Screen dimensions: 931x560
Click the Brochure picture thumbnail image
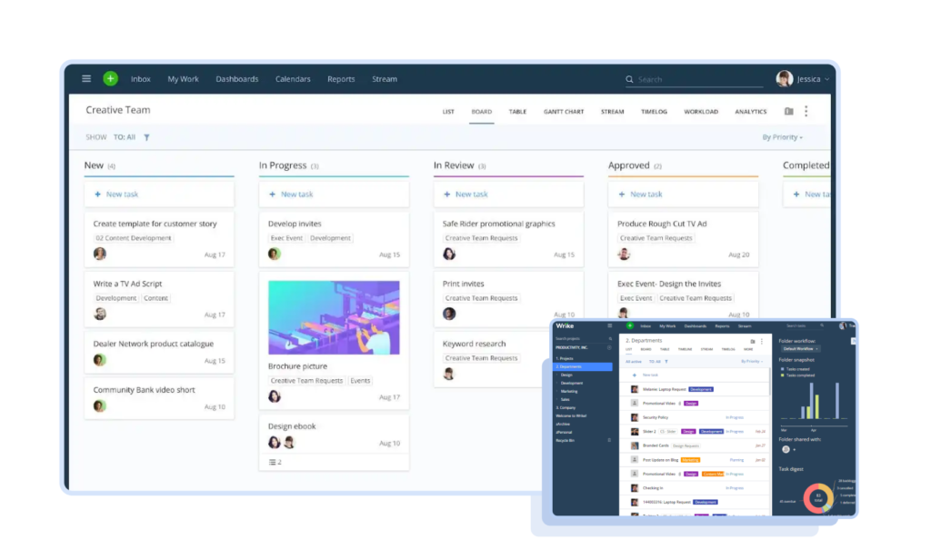tap(334, 317)
